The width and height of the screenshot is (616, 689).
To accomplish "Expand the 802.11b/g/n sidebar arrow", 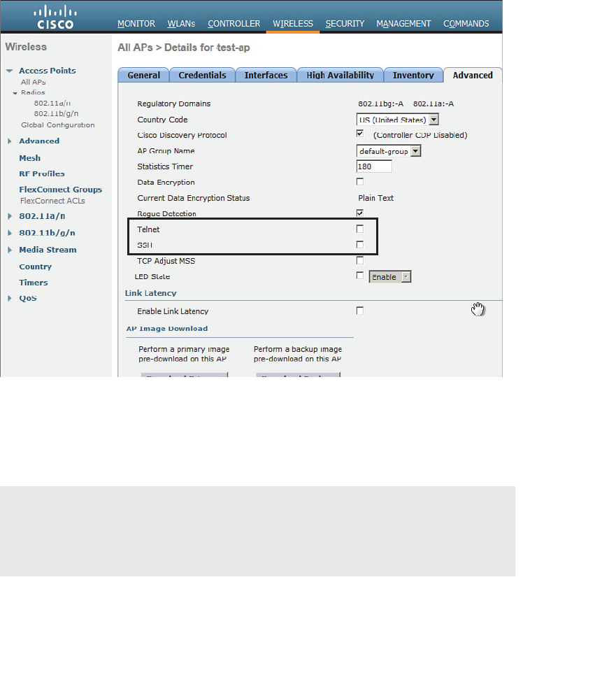I will point(10,233).
